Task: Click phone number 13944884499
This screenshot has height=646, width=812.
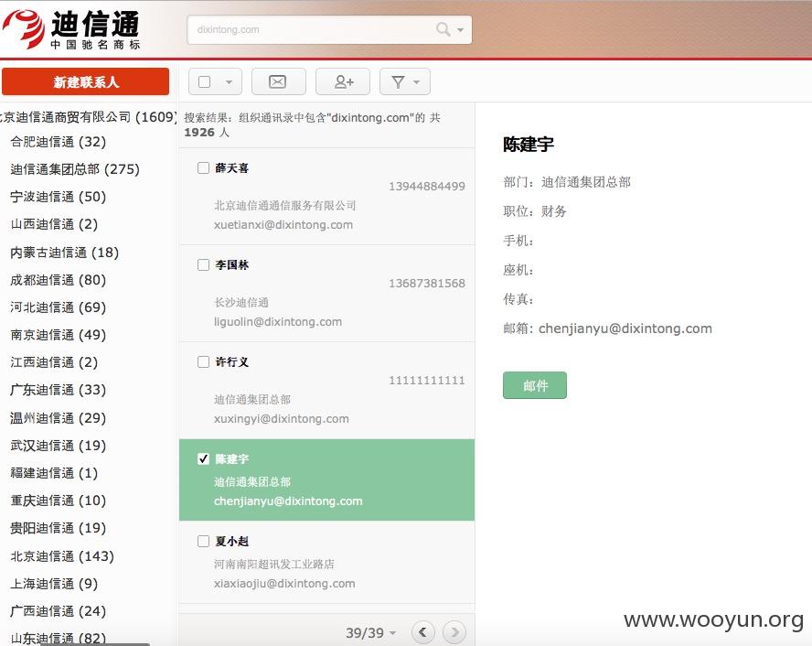Action: click(x=427, y=186)
